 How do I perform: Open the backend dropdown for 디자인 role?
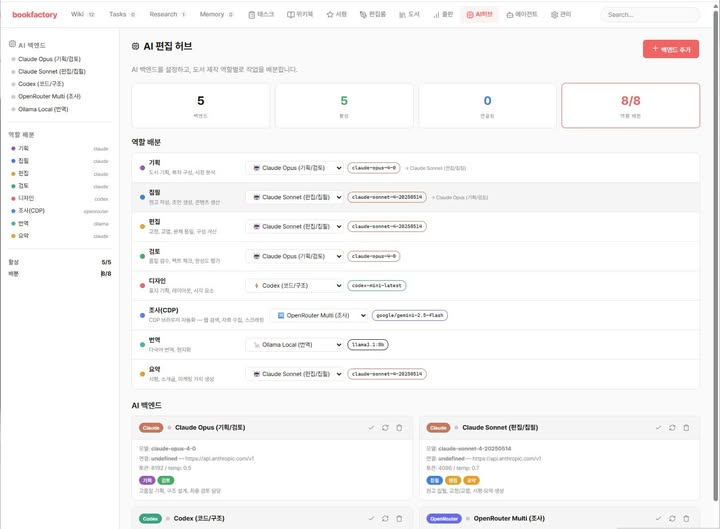pyautogui.click(x=295, y=286)
